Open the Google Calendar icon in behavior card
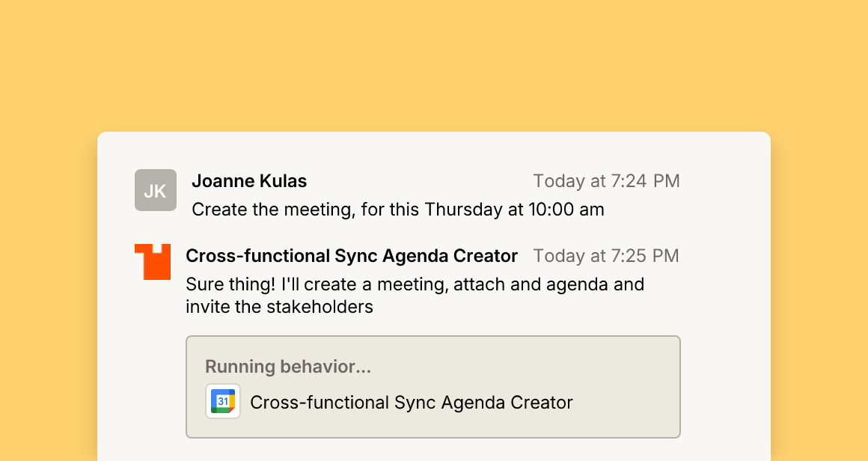Viewport: 868px width, 461px height. tap(223, 401)
